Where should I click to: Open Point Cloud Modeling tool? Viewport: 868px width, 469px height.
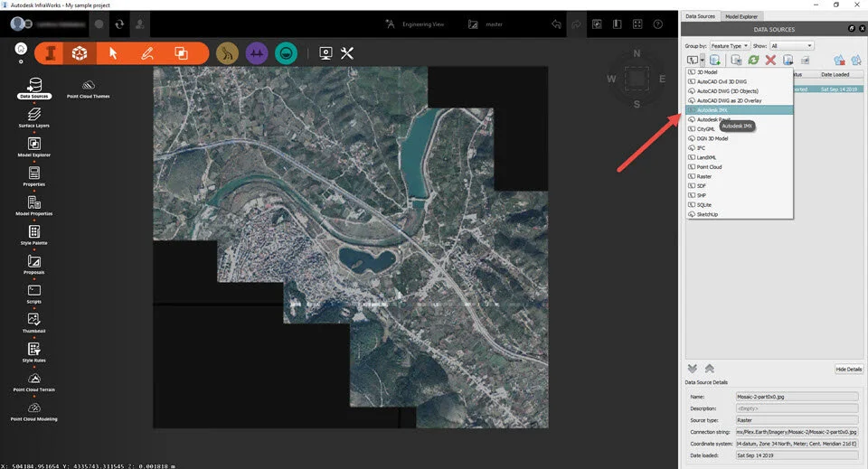[x=33, y=410]
